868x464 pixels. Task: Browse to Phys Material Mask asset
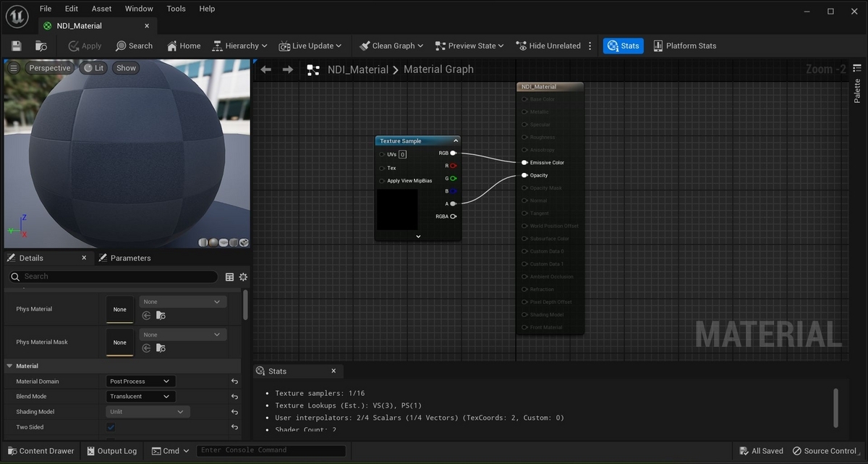point(161,348)
